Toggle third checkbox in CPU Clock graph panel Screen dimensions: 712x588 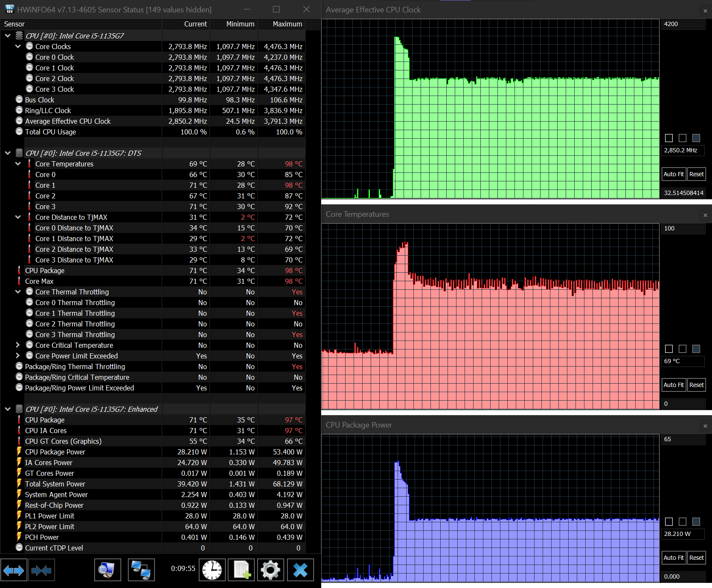tap(696, 138)
